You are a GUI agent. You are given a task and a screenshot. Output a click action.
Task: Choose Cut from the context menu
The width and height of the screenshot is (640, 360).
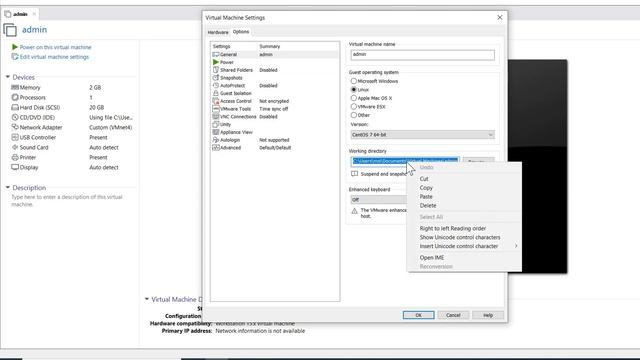[x=464, y=179]
